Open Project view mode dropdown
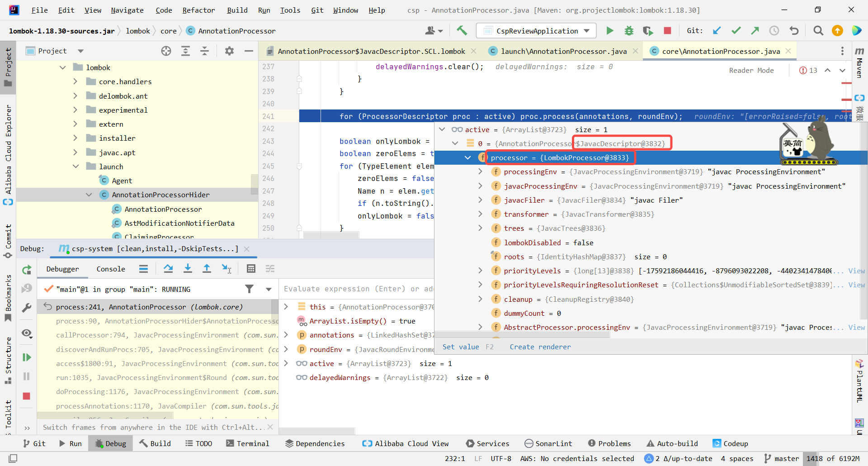 pyautogui.click(x=80, y=51)
